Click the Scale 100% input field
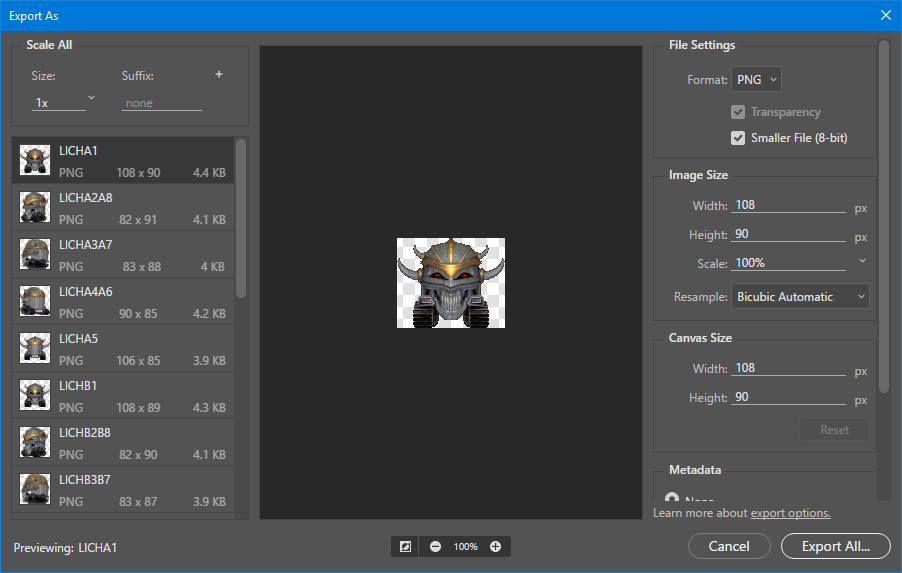 click(x=788, y=263)
